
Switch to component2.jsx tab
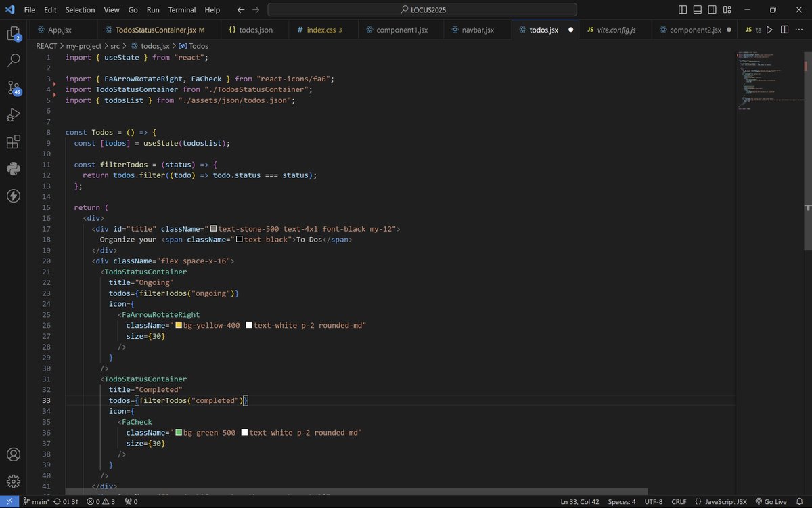(x=694, y=30)
